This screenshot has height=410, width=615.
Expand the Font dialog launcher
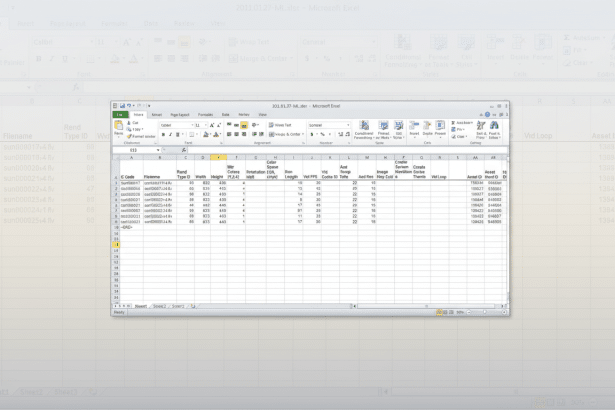(222, 143)
